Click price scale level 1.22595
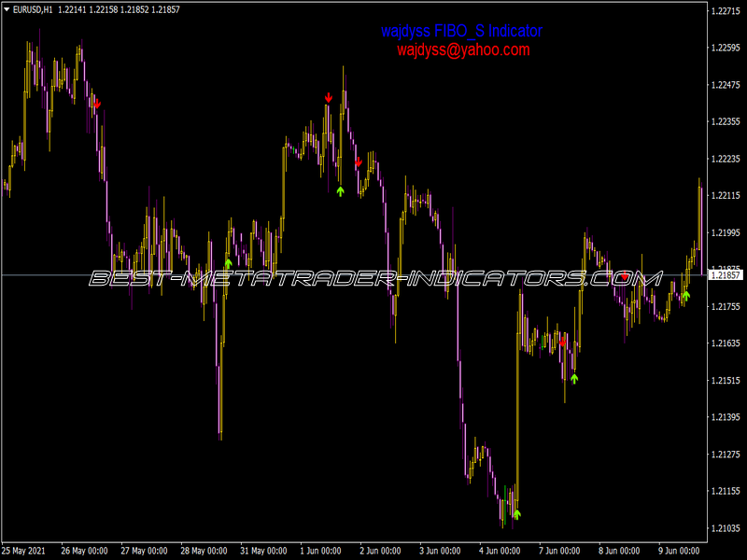Image resolution: width=747 pixels, height=560 pixels. click(x=726, y=48)
